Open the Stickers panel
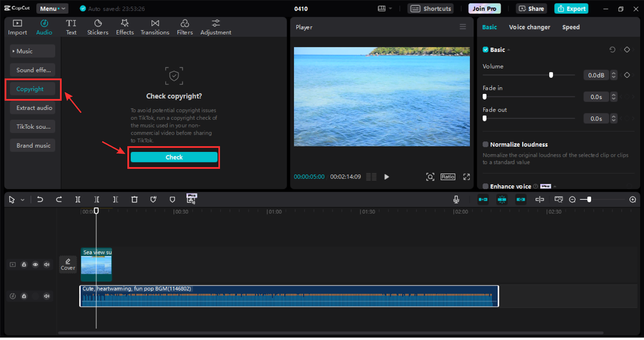 point(98,27)
